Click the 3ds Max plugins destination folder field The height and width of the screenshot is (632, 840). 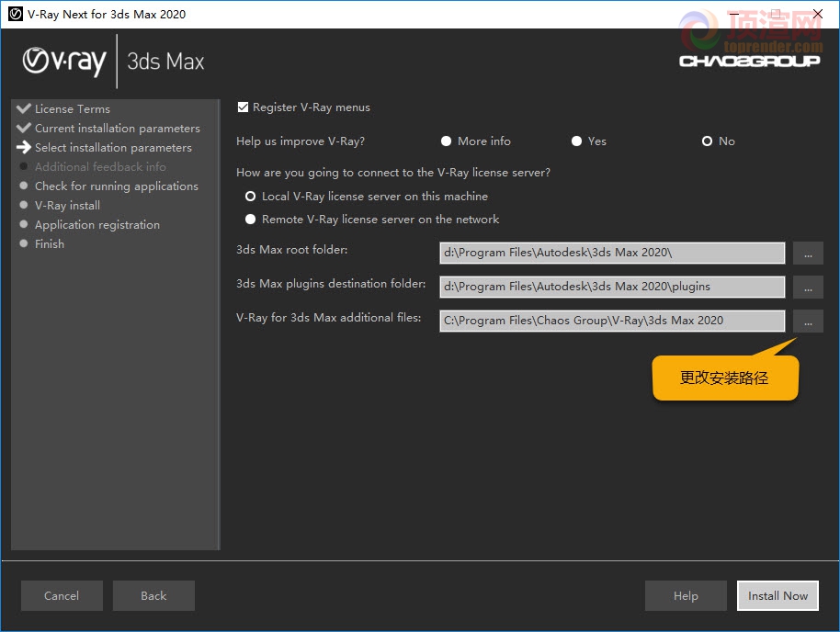pos(612,287)
